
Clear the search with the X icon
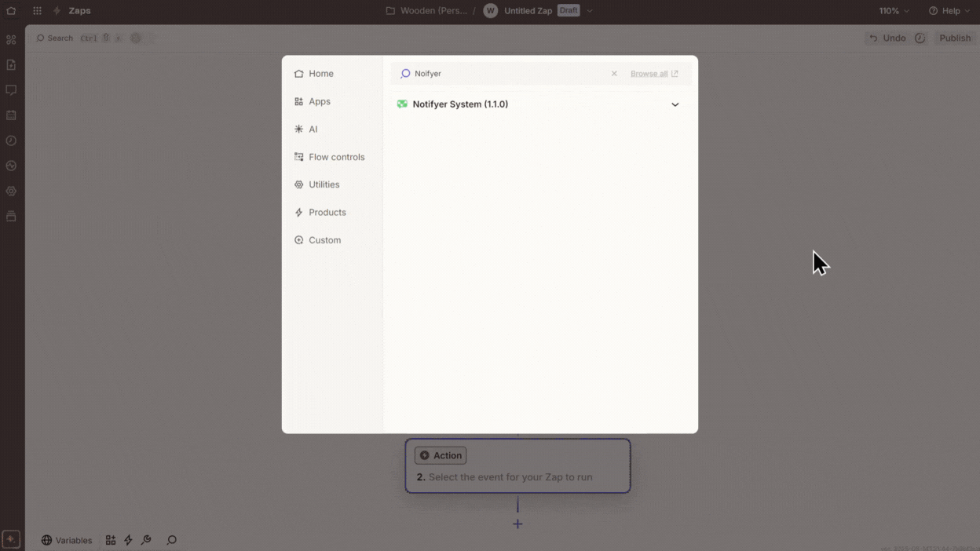point(614,74)
